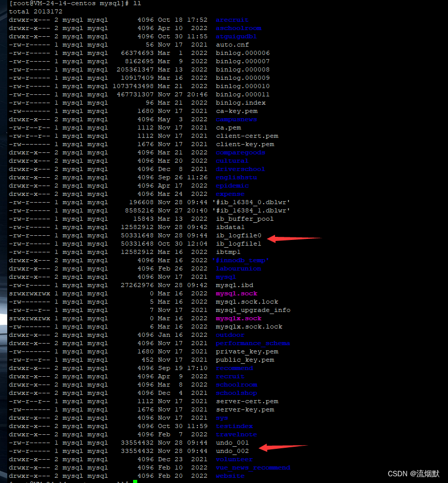The height and width of the screenshot is (483, 448).
Task: Click the mysql.sock.lock file name
Action: (x=247, y=302)
